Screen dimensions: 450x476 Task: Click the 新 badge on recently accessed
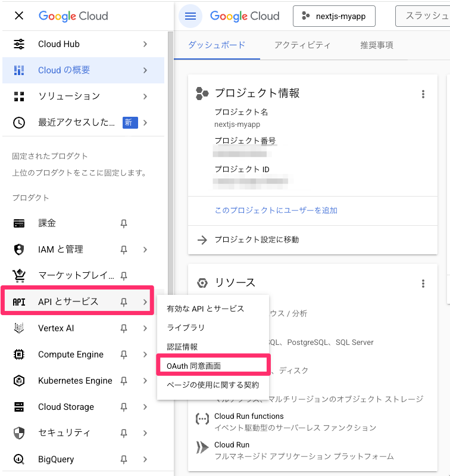[x=130, y=123]
